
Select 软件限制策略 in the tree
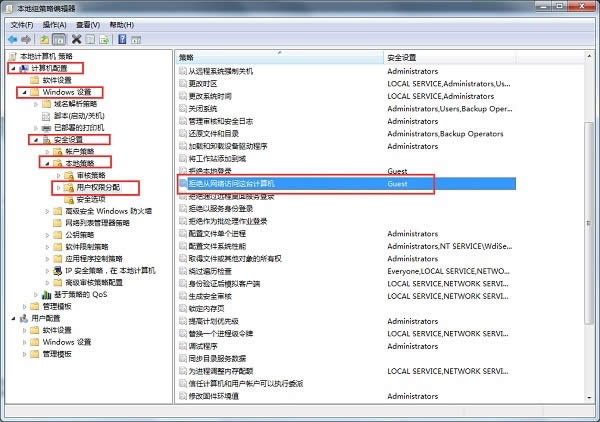click(87, 247)
